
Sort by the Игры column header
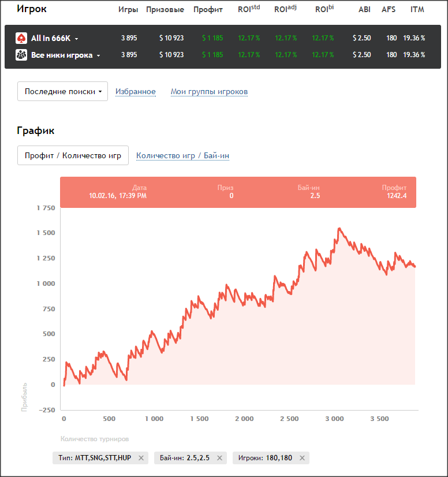click(128, 10)
